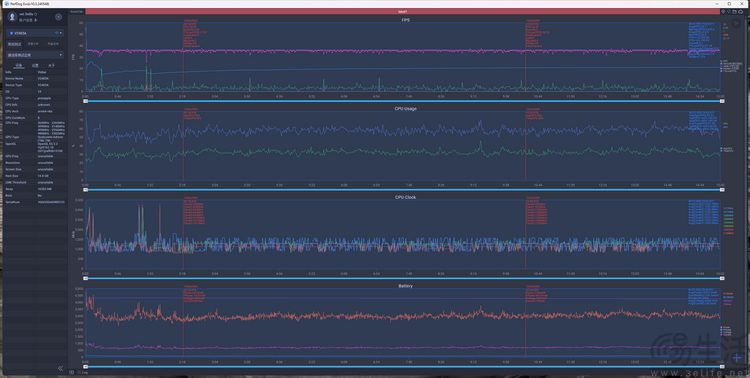This screenshot has width=750, height=378.
Task: Click the second red marker line in the CPU Clock chart
Action: point(526,234)
